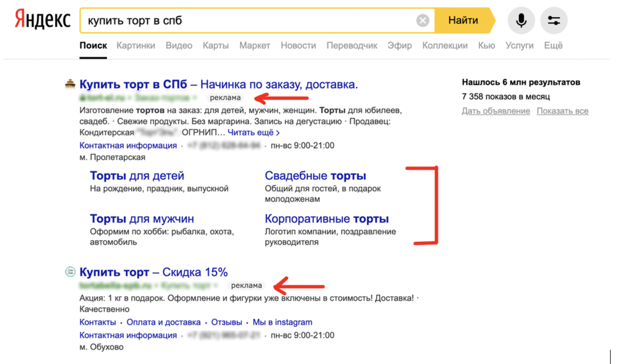Switch to the Новости tab

(x=298, y=45)
